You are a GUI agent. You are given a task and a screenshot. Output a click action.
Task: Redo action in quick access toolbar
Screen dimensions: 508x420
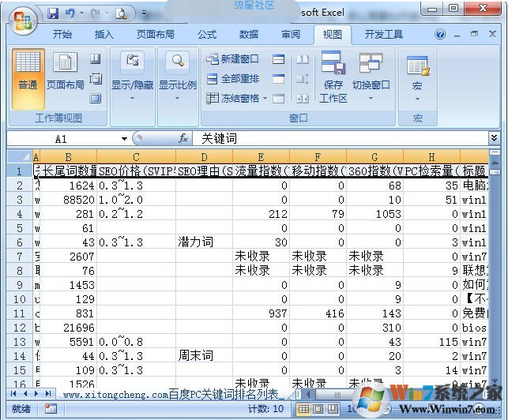point(96,13)
